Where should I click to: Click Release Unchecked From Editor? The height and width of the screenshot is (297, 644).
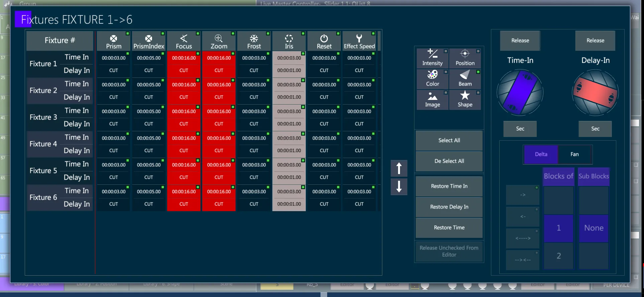tap(449, 252)
